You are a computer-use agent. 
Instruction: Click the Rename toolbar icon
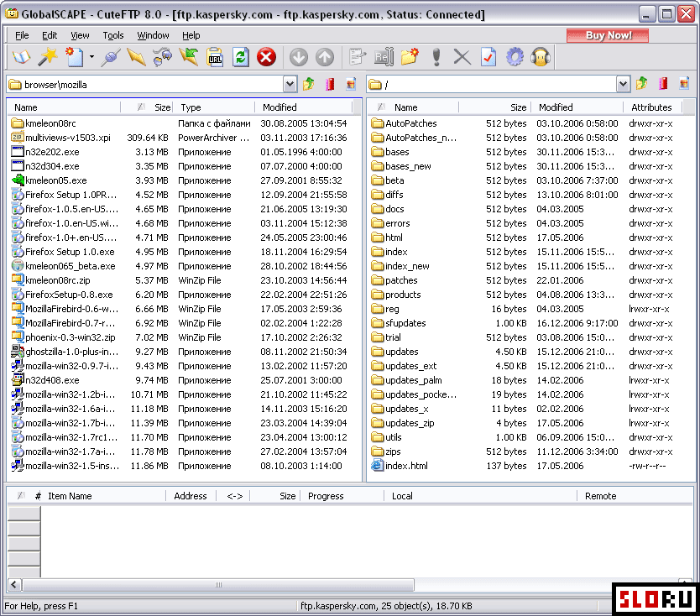click(x=384, y=57)
